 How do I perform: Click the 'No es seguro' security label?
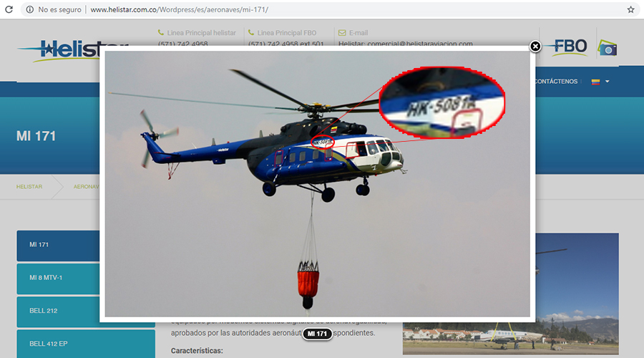point(59,9)
